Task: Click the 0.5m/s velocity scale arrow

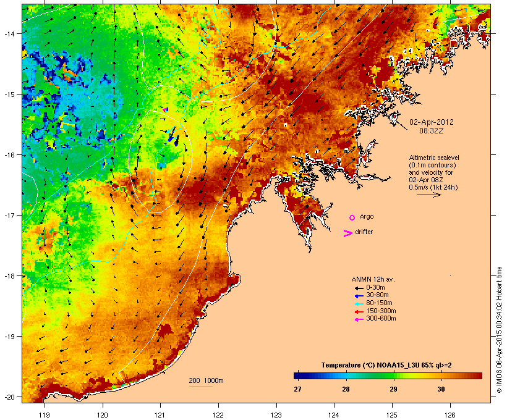Action: 428,195
